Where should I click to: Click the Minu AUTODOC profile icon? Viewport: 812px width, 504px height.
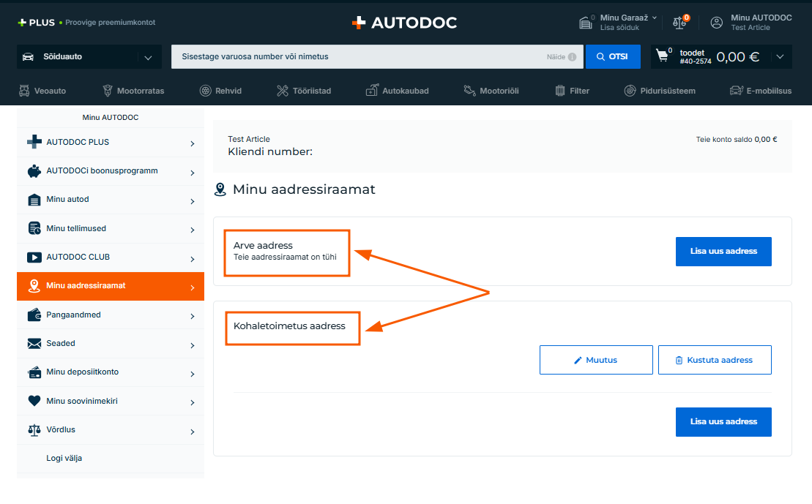[x=717, y=23]
